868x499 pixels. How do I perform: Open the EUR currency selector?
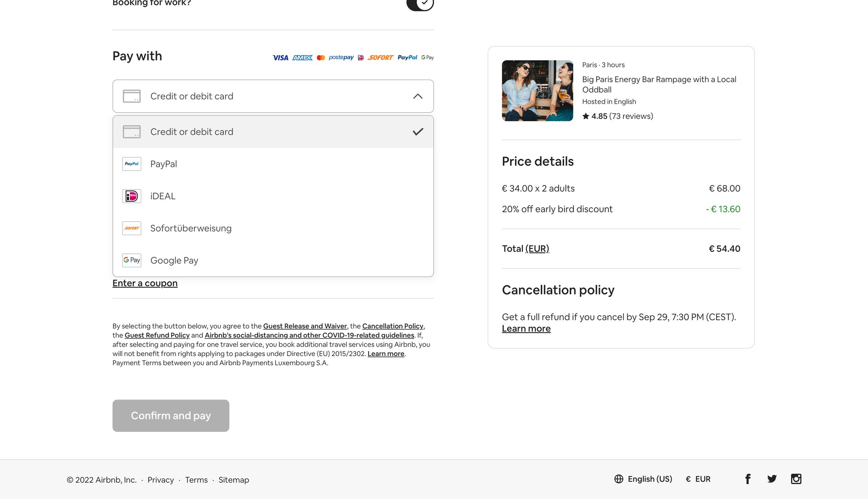[699, 479]
